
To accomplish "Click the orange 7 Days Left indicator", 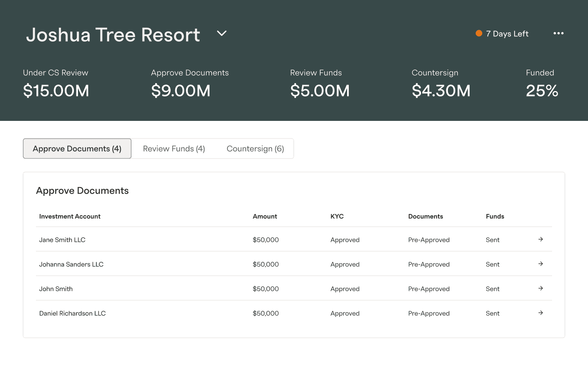I will (502, 33).
